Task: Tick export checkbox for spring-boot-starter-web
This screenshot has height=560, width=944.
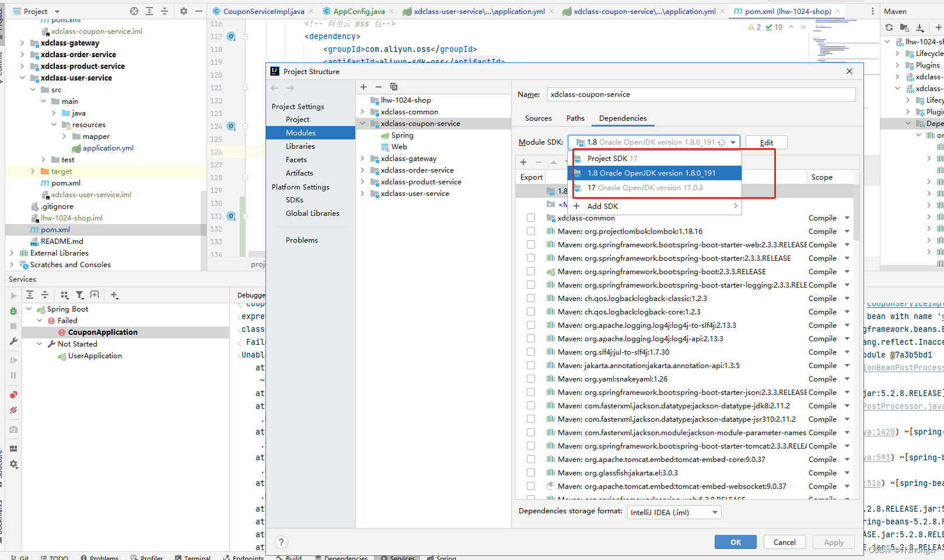Action: tap(531, 244)
